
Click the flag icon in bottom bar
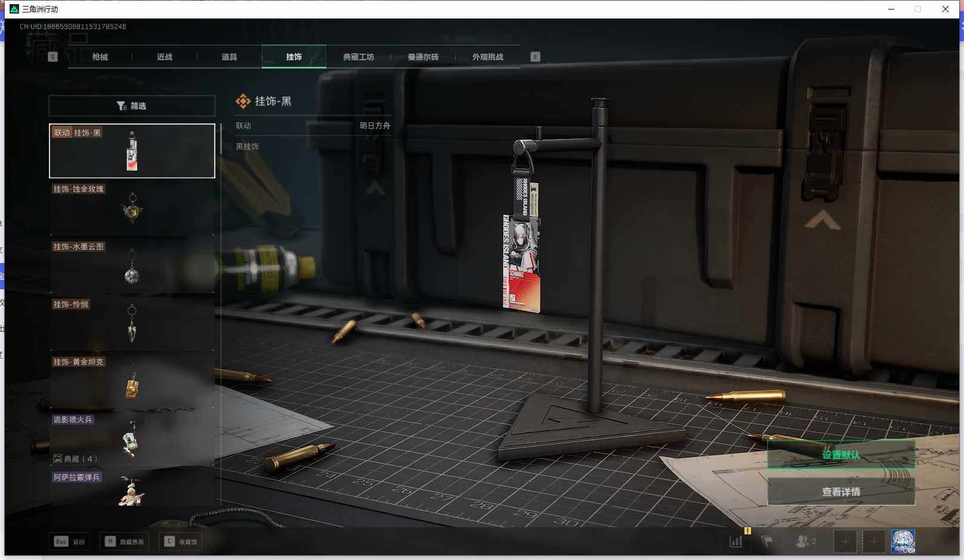click(x=767, y=541)
